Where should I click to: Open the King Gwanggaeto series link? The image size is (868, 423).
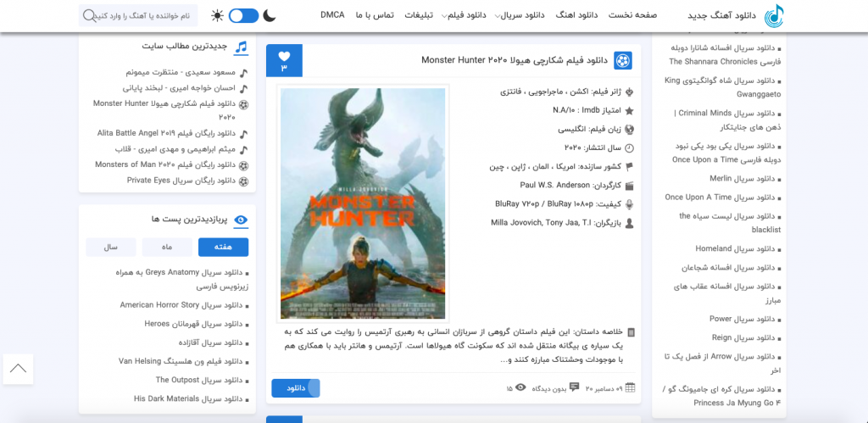(723, 87)
